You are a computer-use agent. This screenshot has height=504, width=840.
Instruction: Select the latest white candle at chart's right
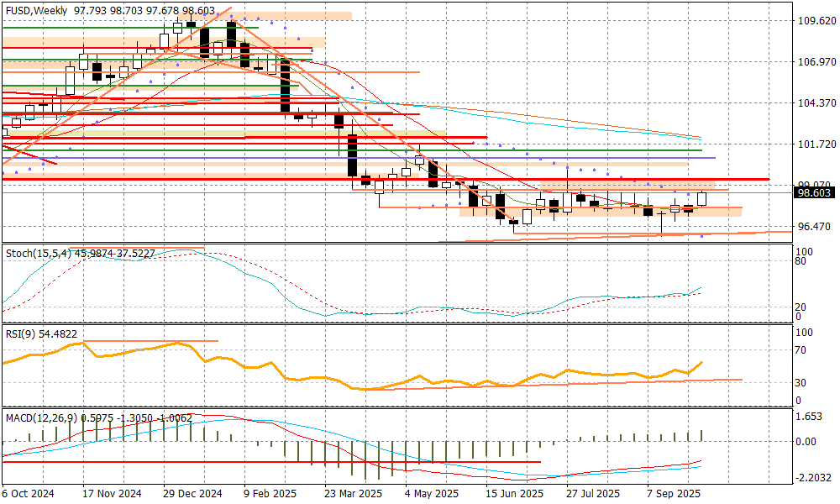pos(702,198)
